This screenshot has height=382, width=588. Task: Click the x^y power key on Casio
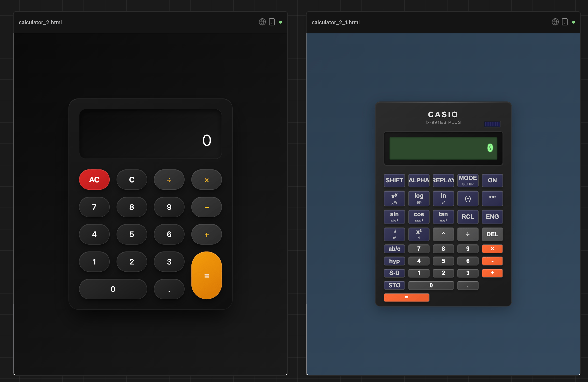click(x=394, y=198)
